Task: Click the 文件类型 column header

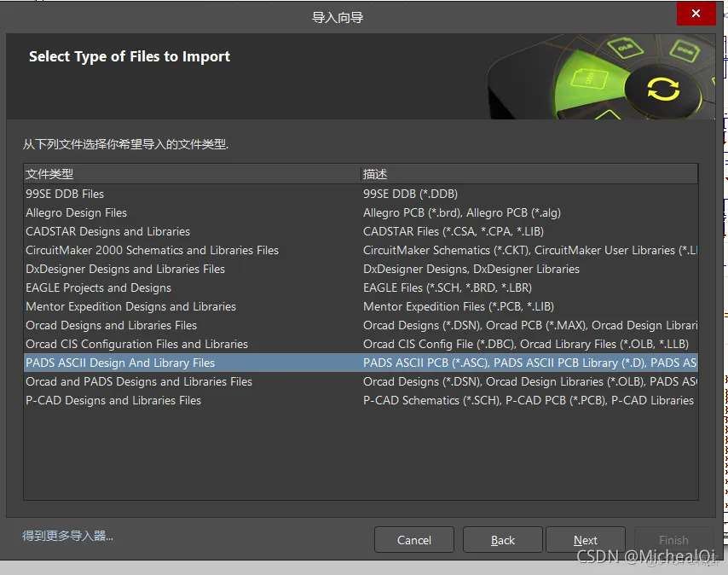Action: tap(192, 174)
